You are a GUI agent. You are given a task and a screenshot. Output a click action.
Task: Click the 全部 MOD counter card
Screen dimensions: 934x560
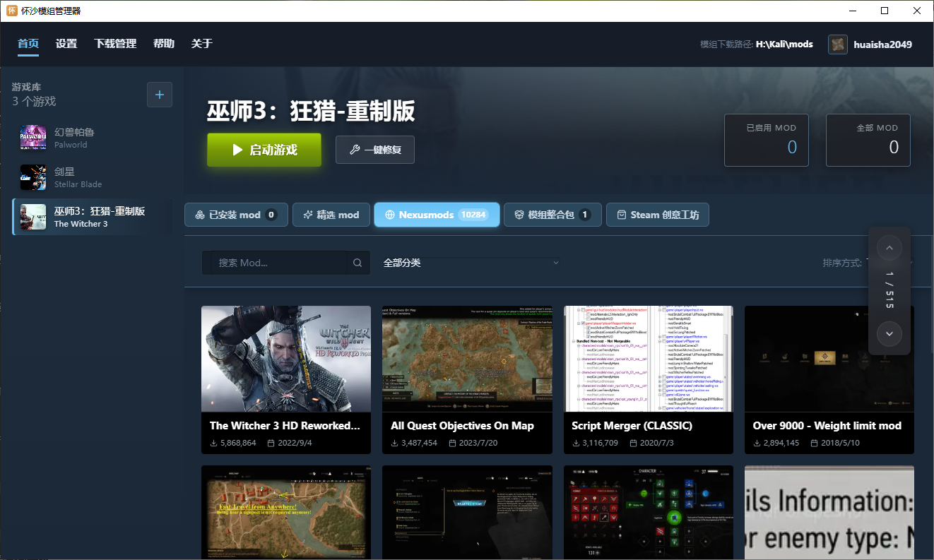pyautogui.click(x=868, y=141)
